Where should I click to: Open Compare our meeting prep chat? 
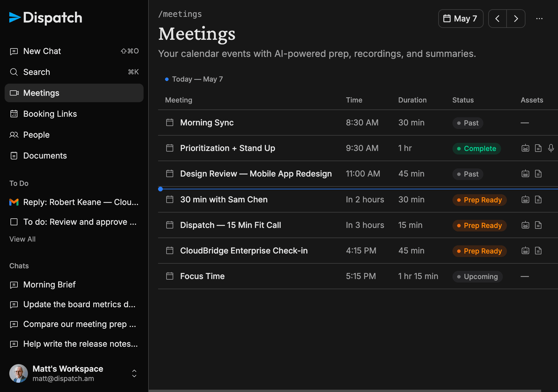click(x=74, y=324)
